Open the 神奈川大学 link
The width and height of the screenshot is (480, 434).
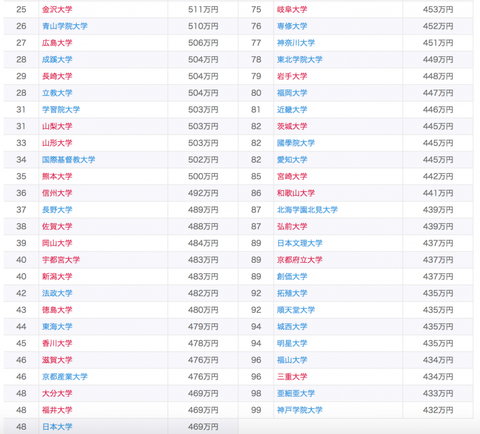click(x=296, y=43)
